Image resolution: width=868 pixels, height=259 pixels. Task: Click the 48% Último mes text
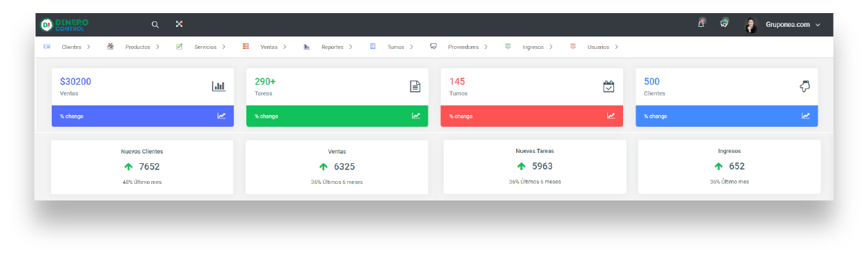142,182
